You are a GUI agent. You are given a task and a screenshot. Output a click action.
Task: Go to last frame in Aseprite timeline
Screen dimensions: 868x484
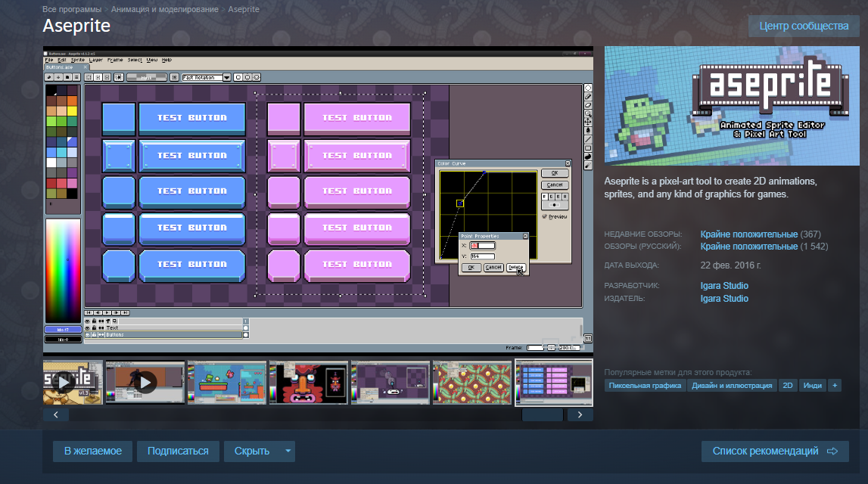[x=125, y=312]
